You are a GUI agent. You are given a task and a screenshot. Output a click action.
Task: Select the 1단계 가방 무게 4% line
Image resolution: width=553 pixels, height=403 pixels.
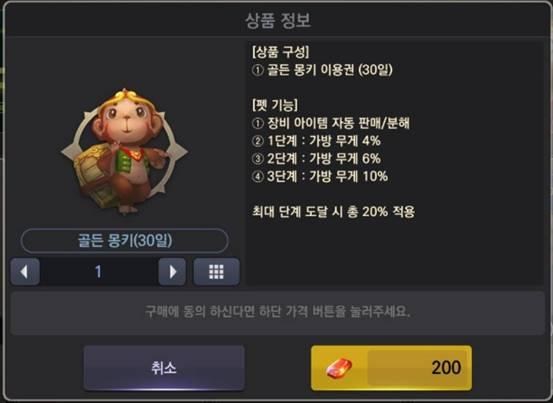(x=316, y=141)
